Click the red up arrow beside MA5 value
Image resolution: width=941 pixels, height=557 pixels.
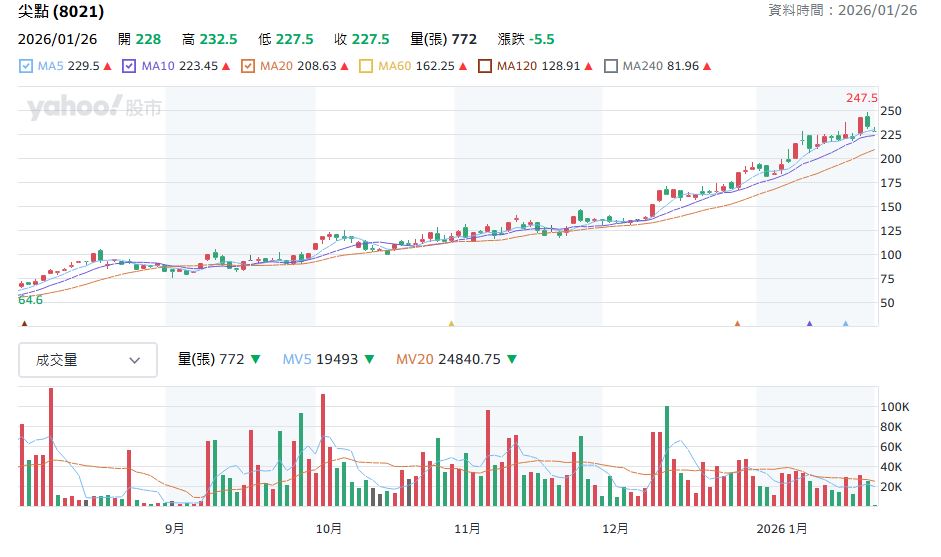click(x=107, y=67)
